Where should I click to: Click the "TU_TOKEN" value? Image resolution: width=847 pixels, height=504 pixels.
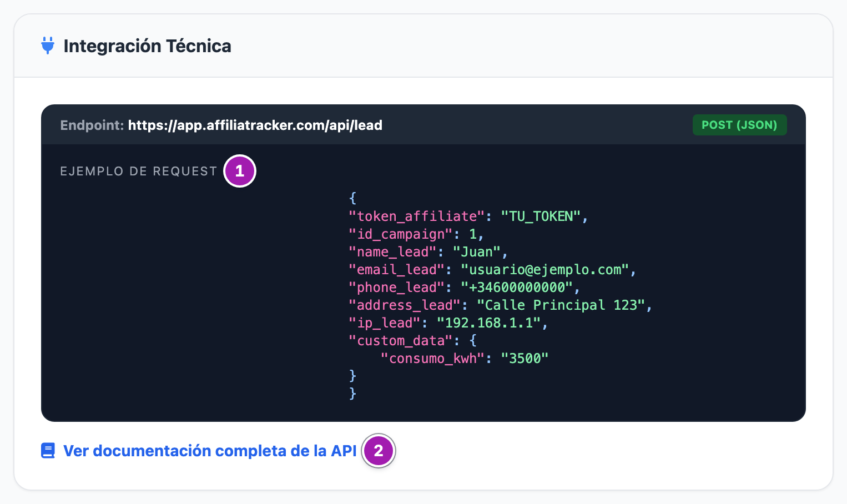click(541, 216)
